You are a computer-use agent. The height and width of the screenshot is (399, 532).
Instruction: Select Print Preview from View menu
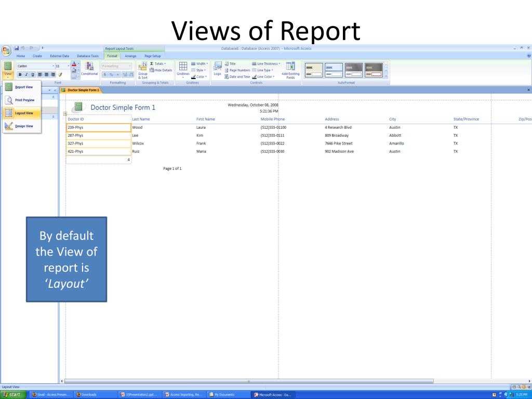(22, 100)
